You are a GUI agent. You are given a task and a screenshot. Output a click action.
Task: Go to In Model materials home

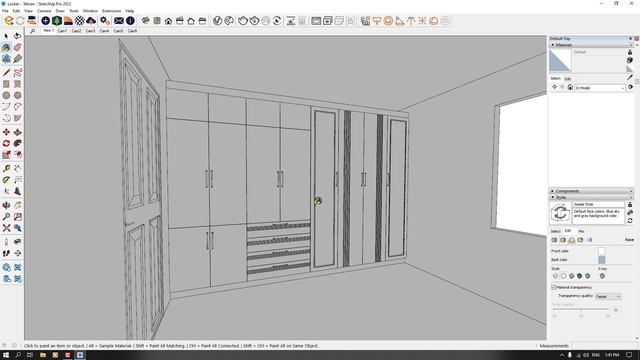(x=570, y=87)
